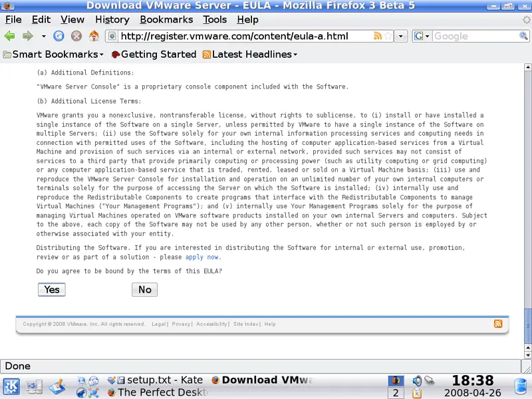Screen dimensions: 532x399
Task: Click the 18:38 panel clock
Action: tap(473, 380)
